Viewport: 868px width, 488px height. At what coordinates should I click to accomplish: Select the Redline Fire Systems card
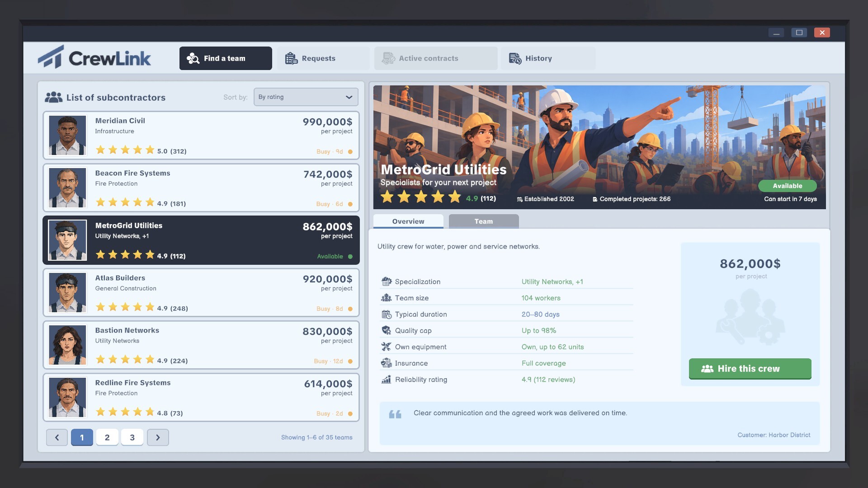pyautogui.click(x=201, y=398)
